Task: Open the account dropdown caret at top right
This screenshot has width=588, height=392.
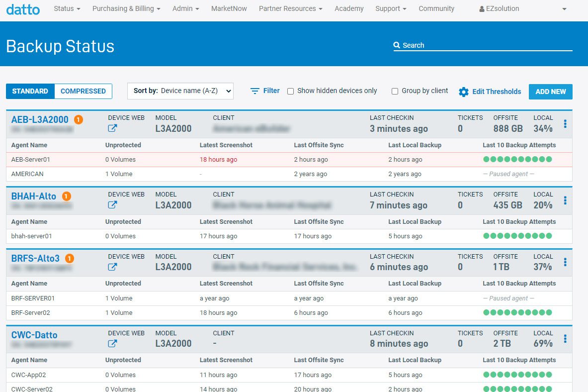Action: click(x=564, y=9)
